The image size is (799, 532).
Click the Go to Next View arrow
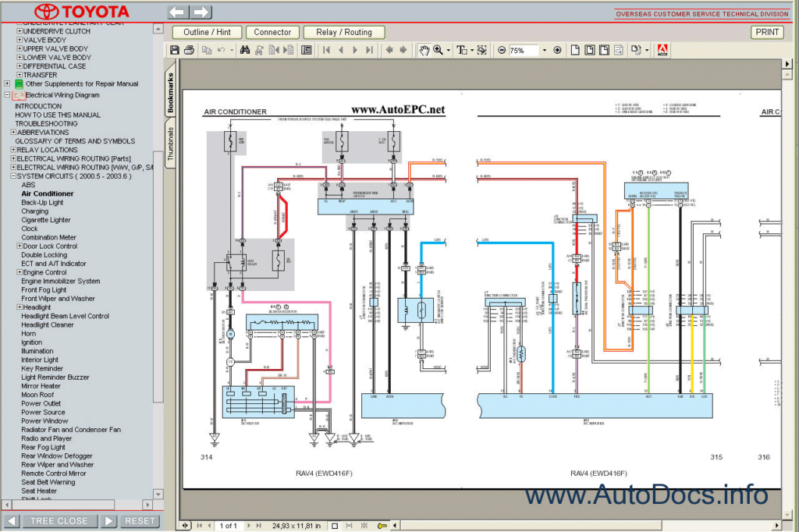403,50
